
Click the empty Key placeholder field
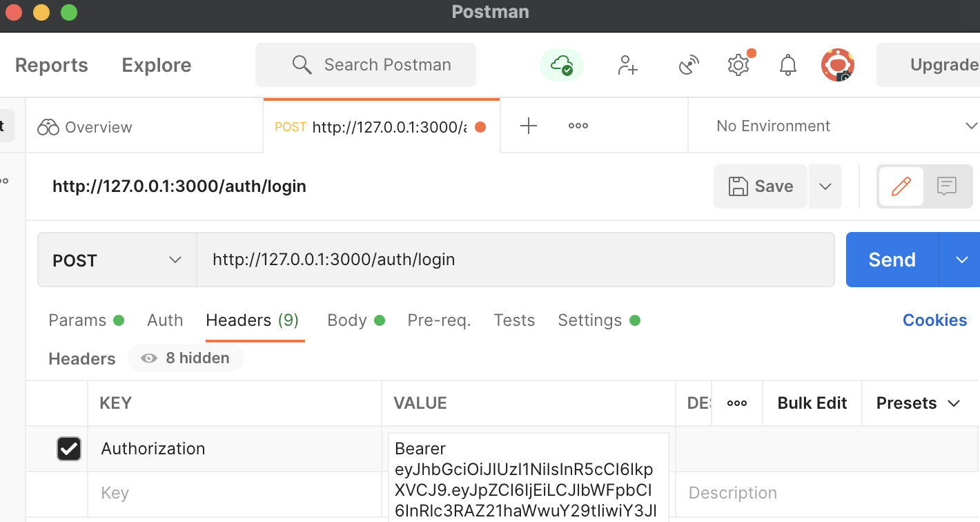click(x=235, y=493)
